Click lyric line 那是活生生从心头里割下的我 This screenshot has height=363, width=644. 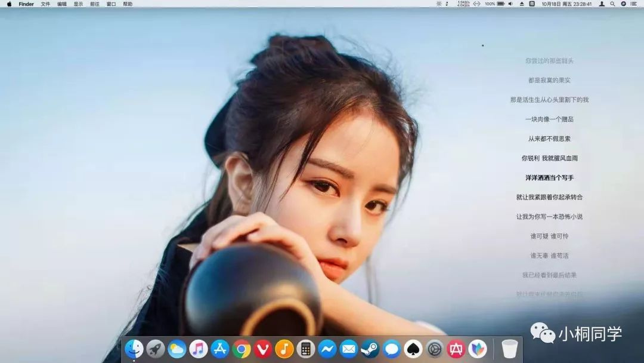pos(550,100)
